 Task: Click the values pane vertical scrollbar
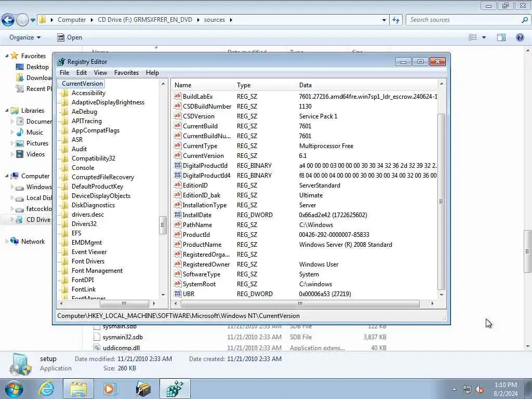coord(442,202)
